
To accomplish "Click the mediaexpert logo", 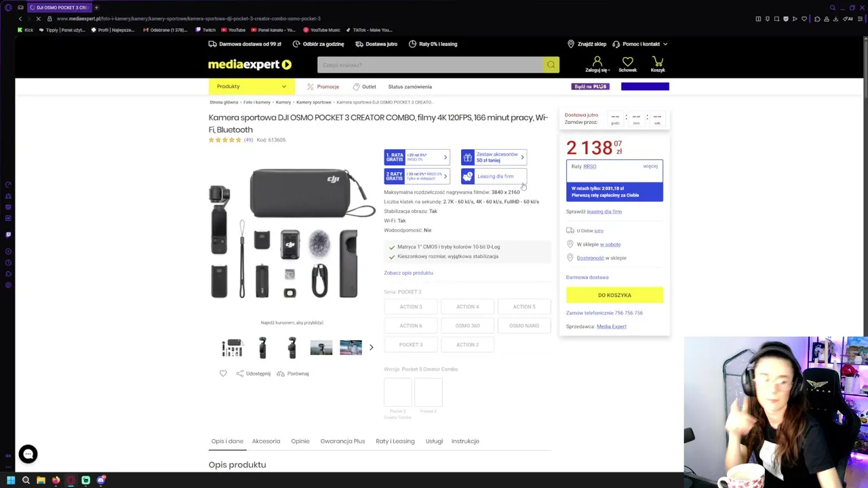I will (250, 65).
